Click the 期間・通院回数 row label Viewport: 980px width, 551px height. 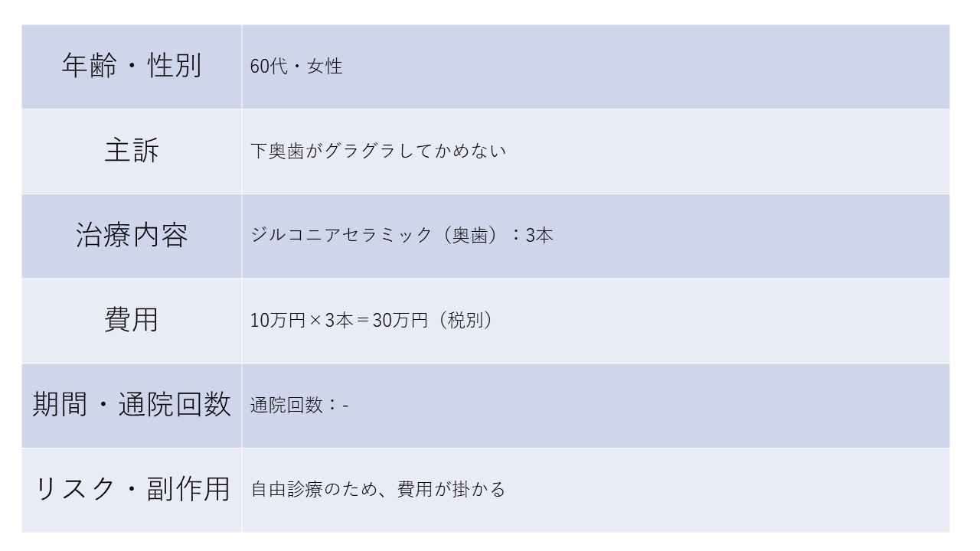131,404
